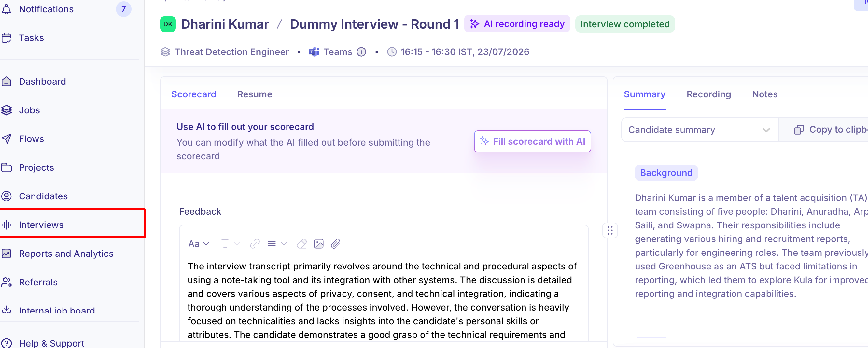Click the Microsoft Teams icon

[x=314, y=52]
